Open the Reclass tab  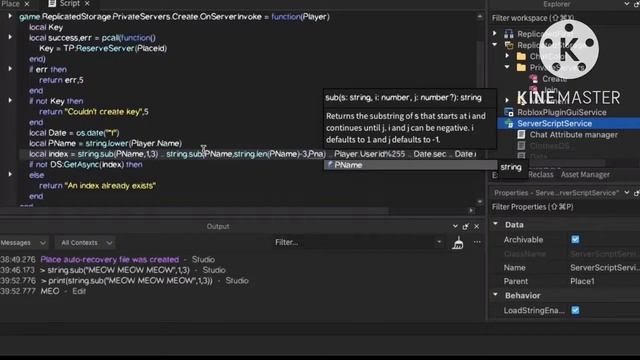point(540,175)
